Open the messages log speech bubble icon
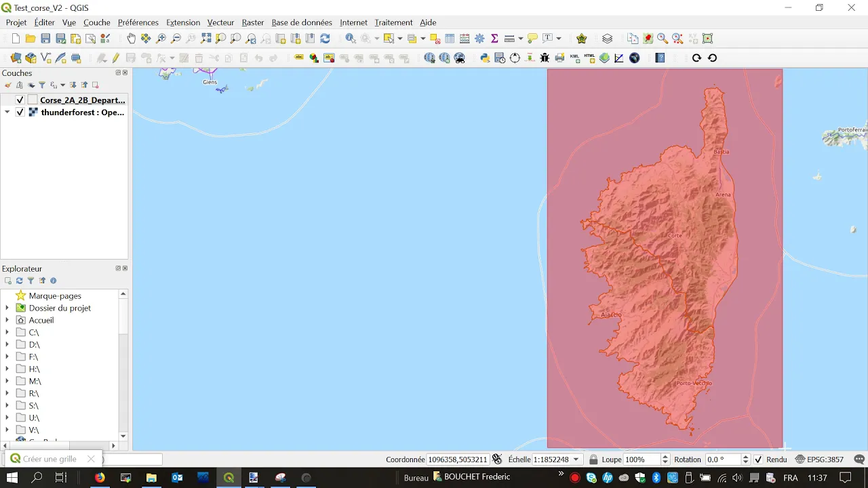Image resolution: width=868 pixels, height=488 pixels. point(859,460)
